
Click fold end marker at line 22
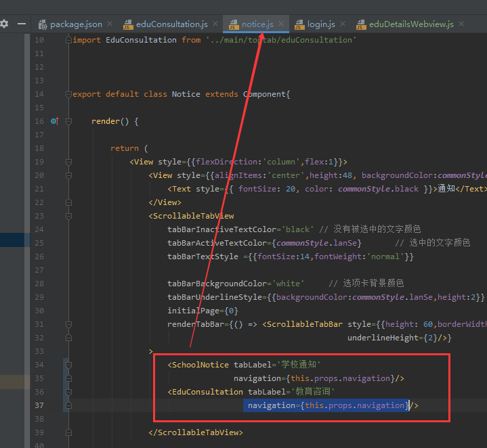68,202
